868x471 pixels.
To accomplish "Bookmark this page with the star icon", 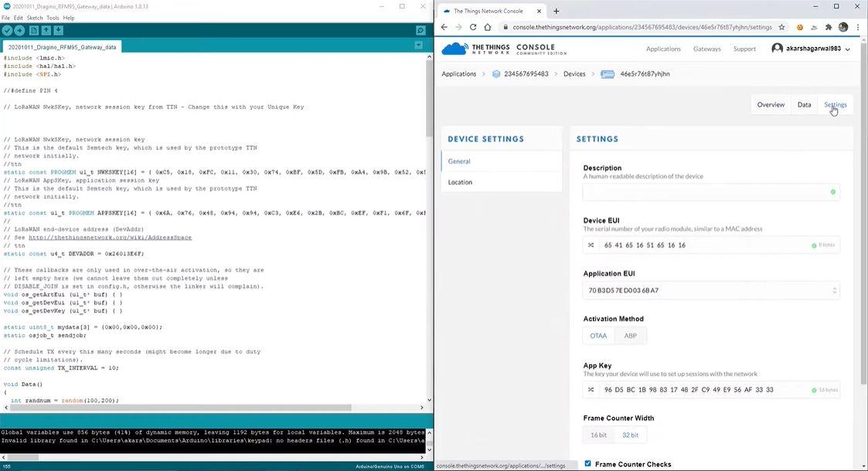I will tap(781, 27).
